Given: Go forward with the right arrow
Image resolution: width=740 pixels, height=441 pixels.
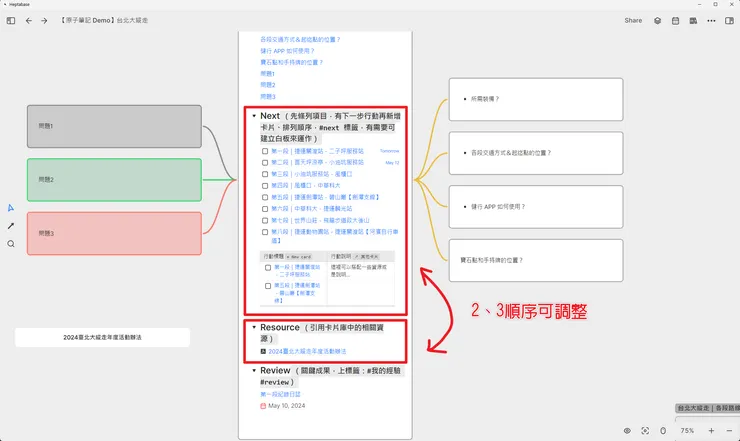Looking at the screenshot, I should coord(44,21).
